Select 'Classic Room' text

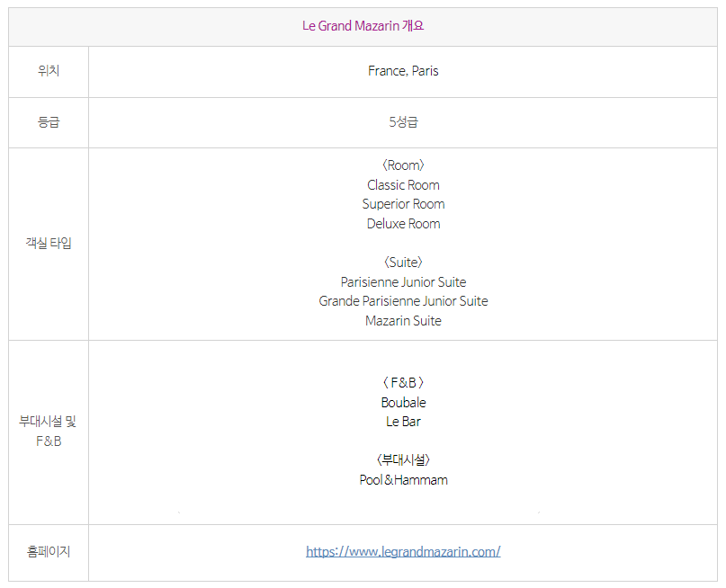point(403,185)
